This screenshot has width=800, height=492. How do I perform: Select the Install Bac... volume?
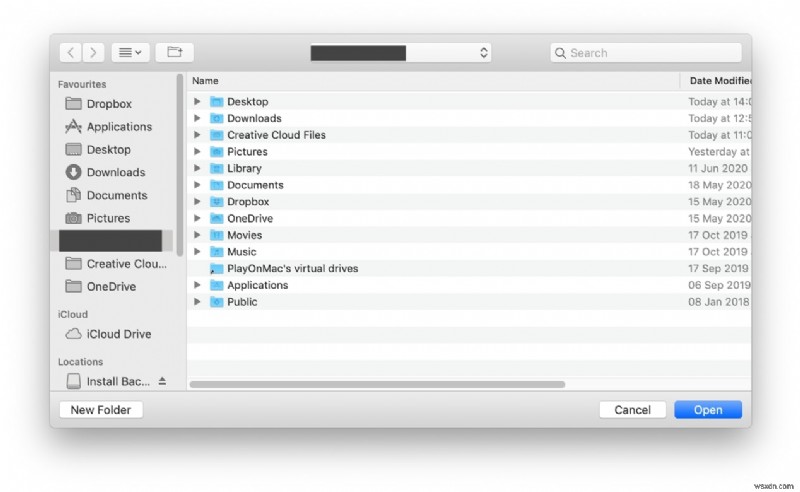pos(118,381)
